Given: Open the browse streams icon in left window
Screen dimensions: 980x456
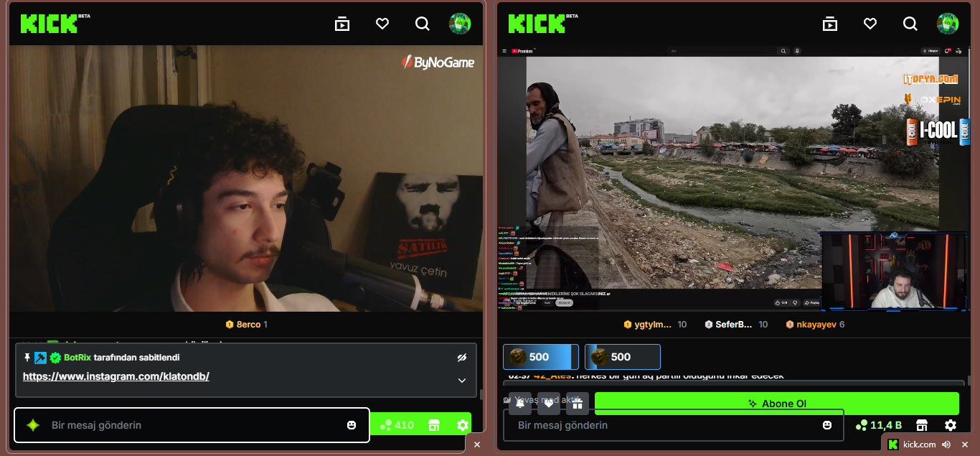Looking at the screenshot, I should [342, 24].
